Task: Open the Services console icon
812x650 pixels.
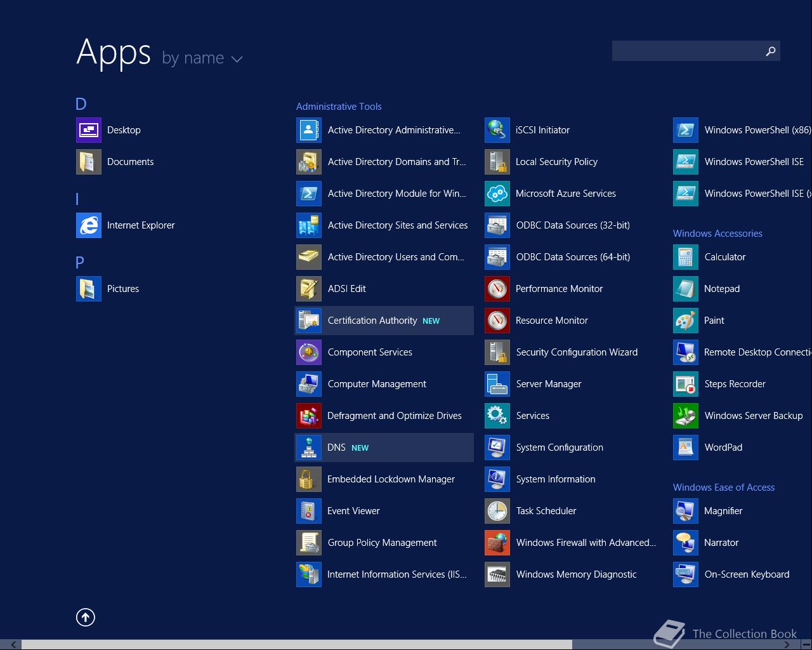Action: pyautogui.click(x=497, y=416)
